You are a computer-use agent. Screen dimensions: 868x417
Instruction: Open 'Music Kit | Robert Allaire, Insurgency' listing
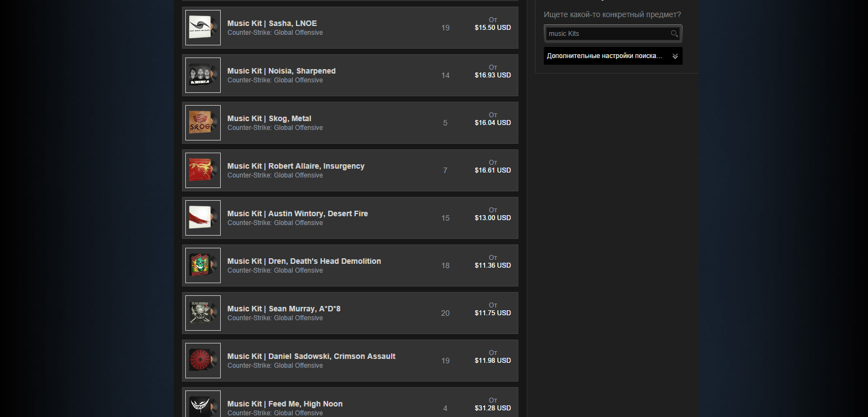296,166
